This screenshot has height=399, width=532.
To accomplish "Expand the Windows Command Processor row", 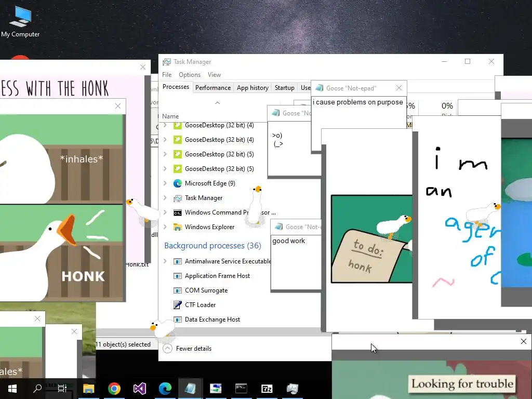I will [x=165, y=212].
